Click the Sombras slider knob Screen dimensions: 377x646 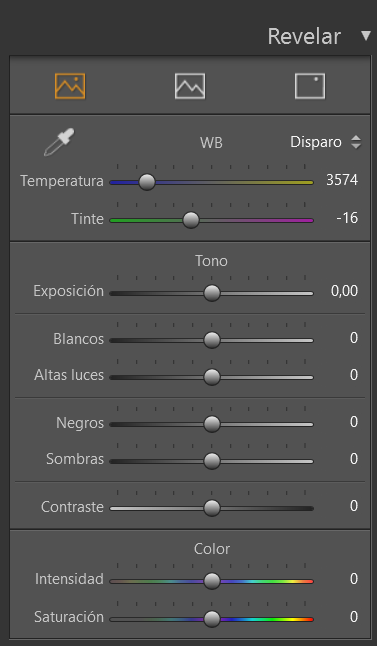[212, 461]
